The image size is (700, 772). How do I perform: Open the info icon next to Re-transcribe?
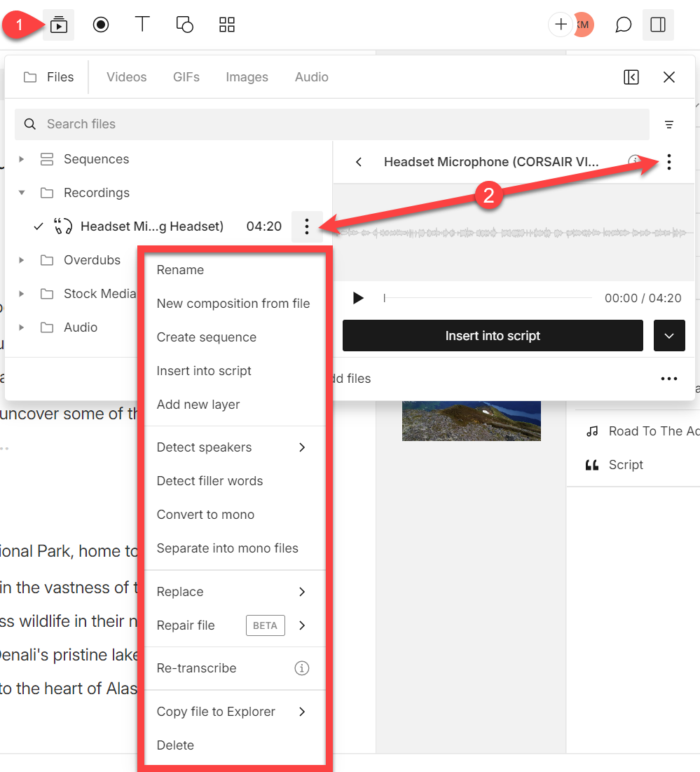(301, 668)
